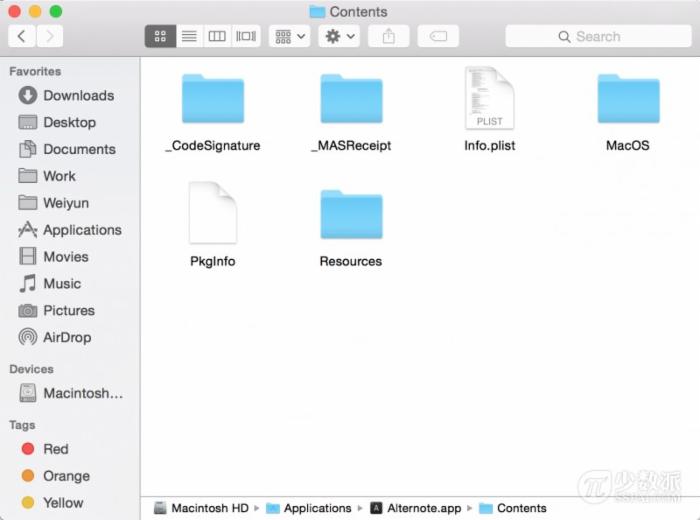
Task: Click the Edit Tags toolbar button
Action: [438, 36]
